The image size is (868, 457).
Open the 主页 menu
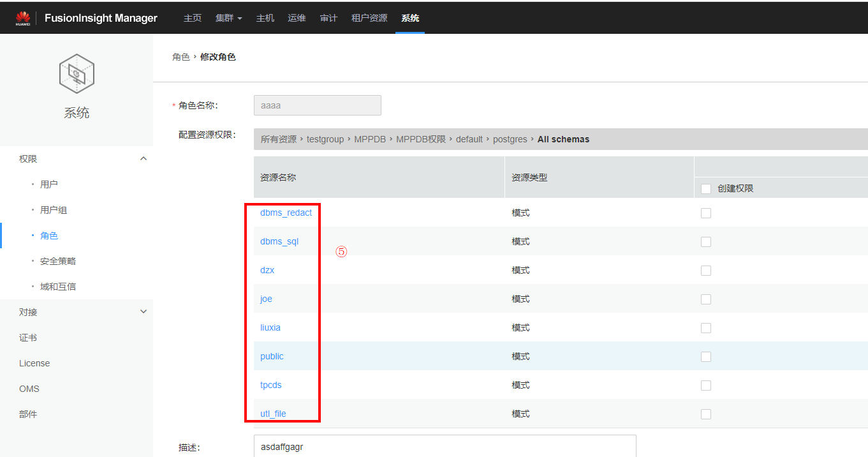coord(193,18)
